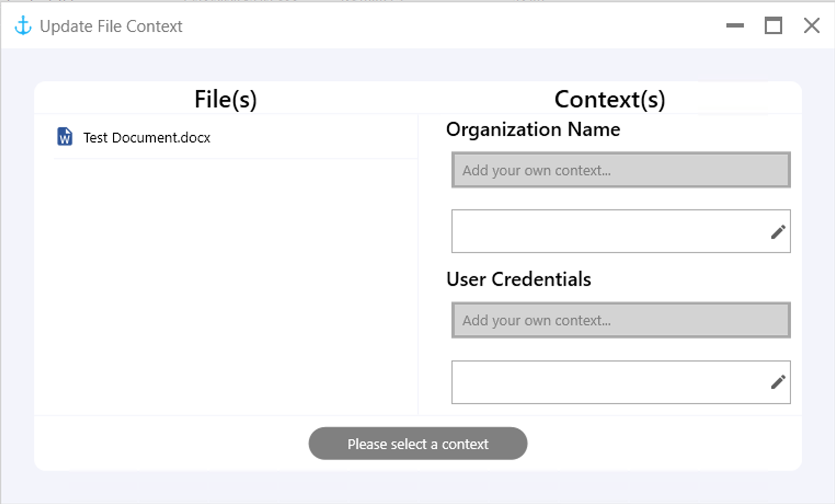This screenshot has width=835, height=504.
Task: Click the pencil edit icon under Organization Name
Action: (777, 232)
